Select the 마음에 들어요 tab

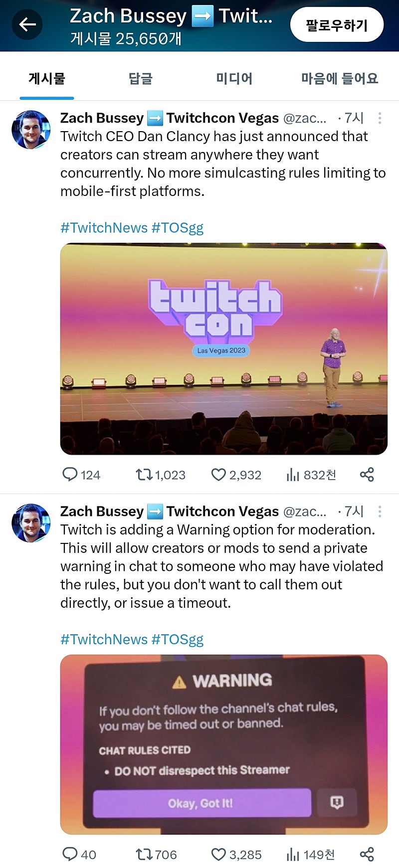339,79
